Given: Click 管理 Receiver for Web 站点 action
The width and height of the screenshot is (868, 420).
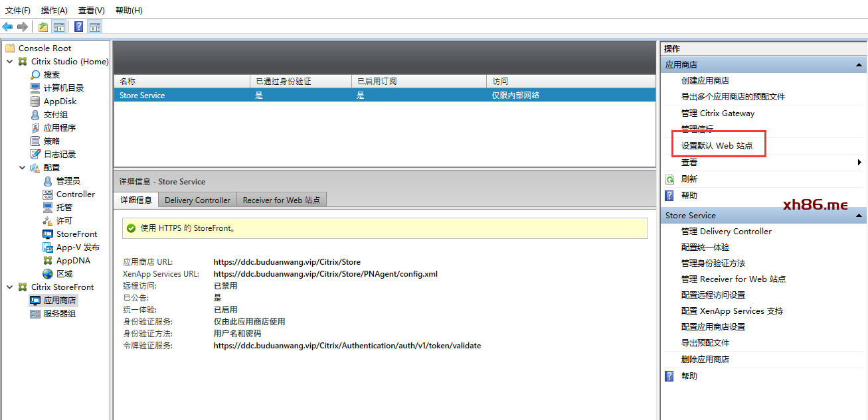Looking at the screenshot, I should (x=734, y=279).
